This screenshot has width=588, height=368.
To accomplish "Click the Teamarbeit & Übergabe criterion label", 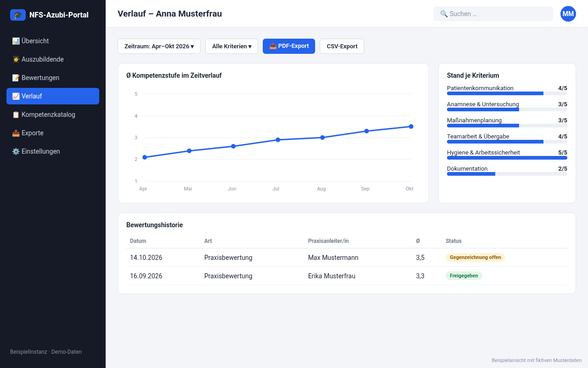I will pos(478,137).
